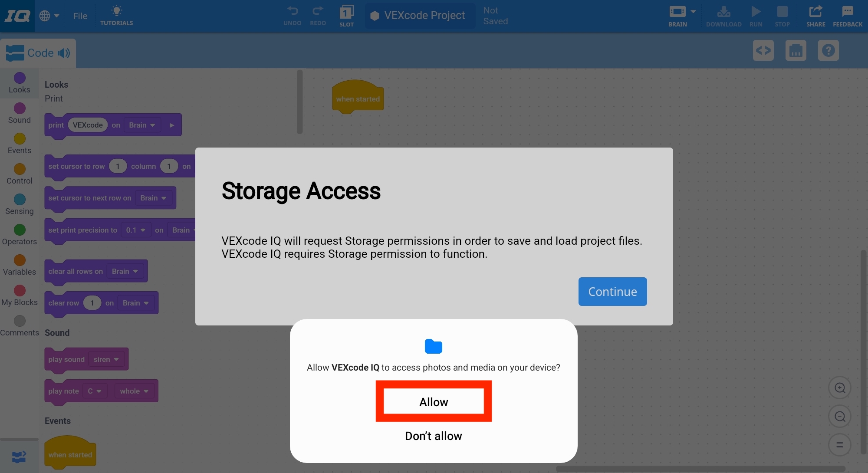Open the File menu
The width and height of the screenshot is (868, 473).
[80, 16]
